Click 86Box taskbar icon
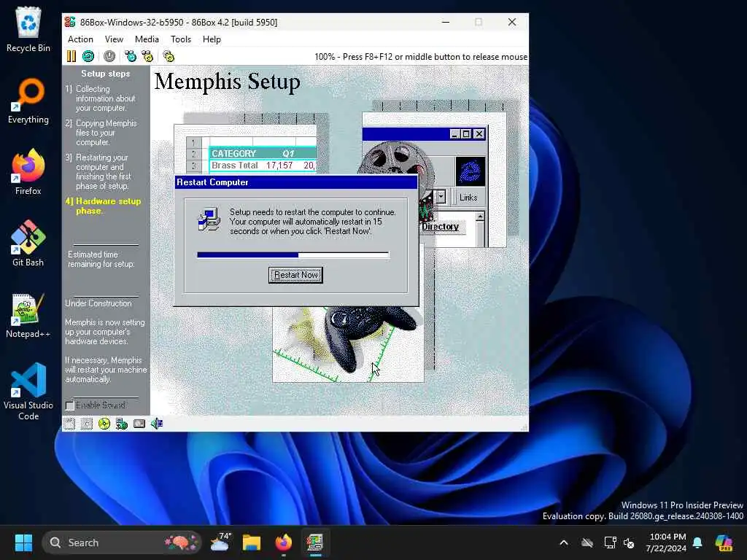Image resolution: width=747 pixels, height=560 pixels. point(315,542)
